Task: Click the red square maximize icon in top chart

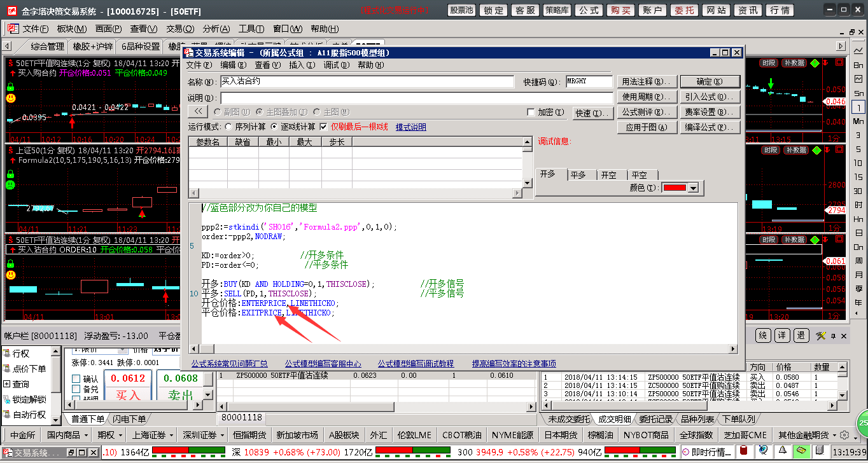Action: pos(839,63)
